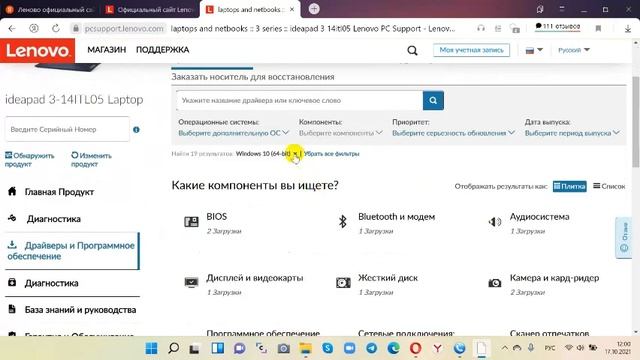The height and width of the screenshot is (360, 640).
Task: Open Windows Start button
Action: (151, 348)
